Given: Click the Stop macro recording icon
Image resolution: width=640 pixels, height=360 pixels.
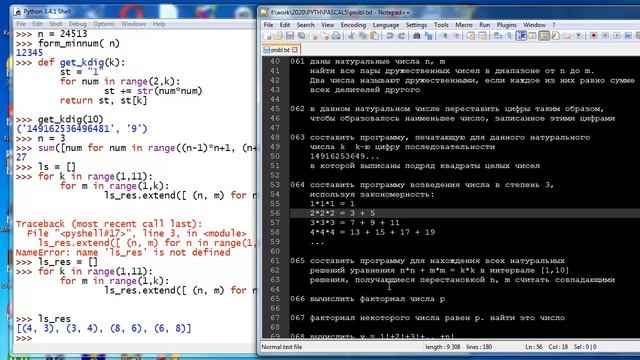Looking at the screenshot, I should [x=605, y=36].
